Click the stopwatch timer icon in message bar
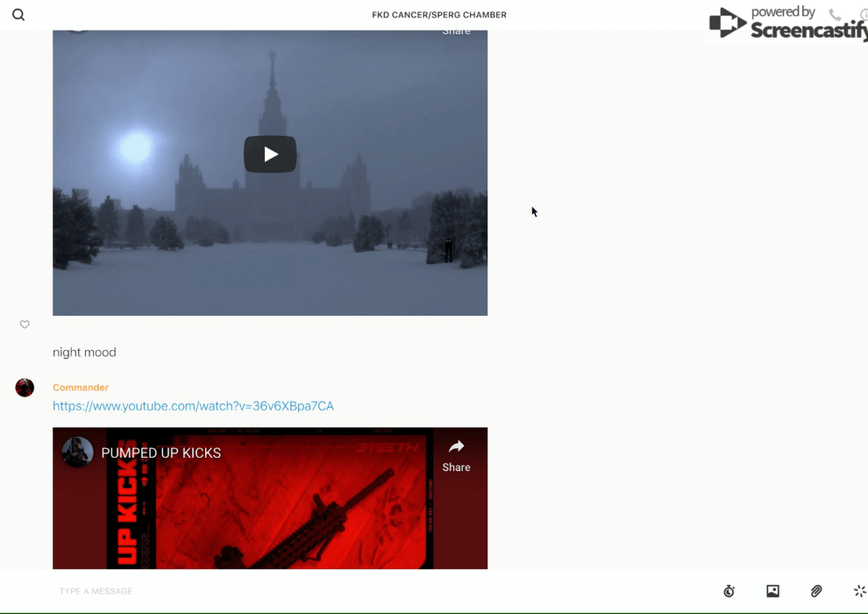 click(x=729, y=591)
